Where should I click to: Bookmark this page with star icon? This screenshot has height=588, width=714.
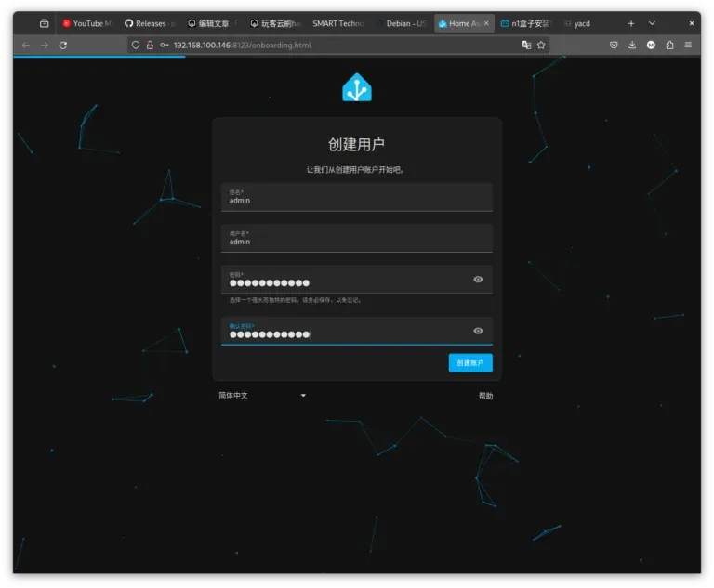541,46
